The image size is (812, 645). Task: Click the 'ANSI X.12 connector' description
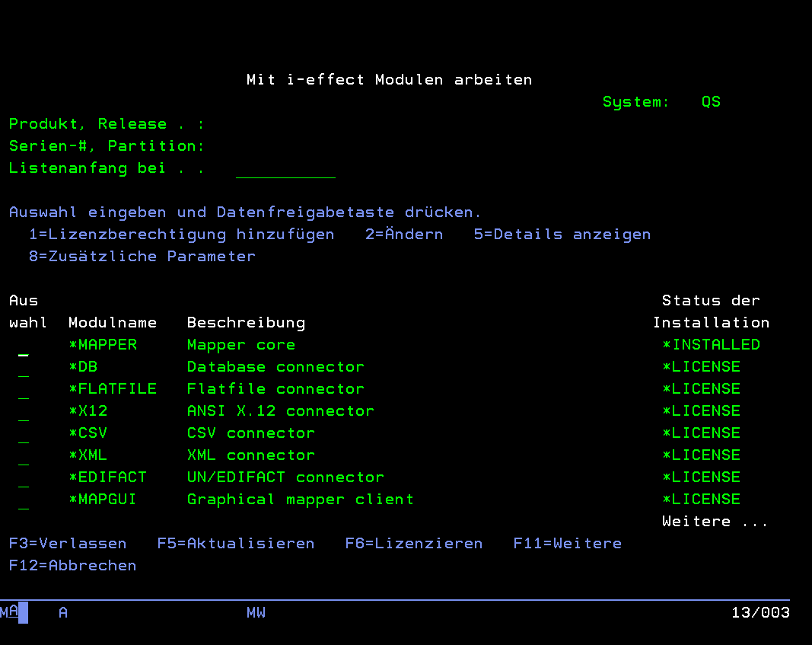280,411
